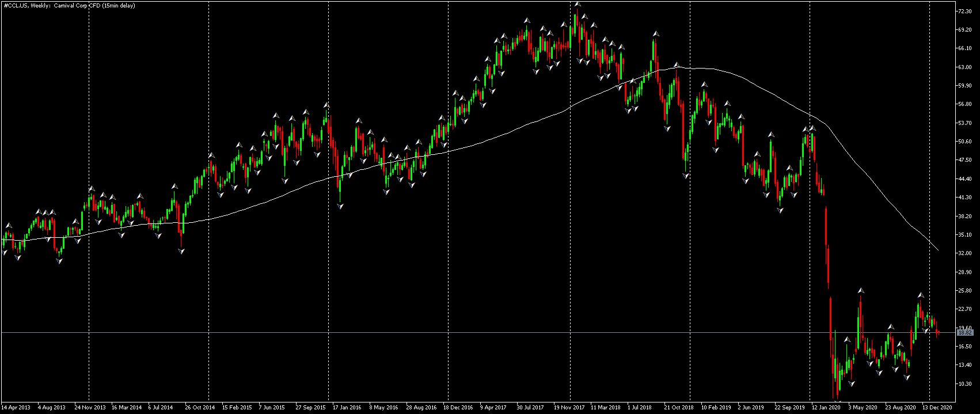Screen dimensions: 980x414
Task: Click the 10.30 price level on the price axis
Action: click(964, 384)
